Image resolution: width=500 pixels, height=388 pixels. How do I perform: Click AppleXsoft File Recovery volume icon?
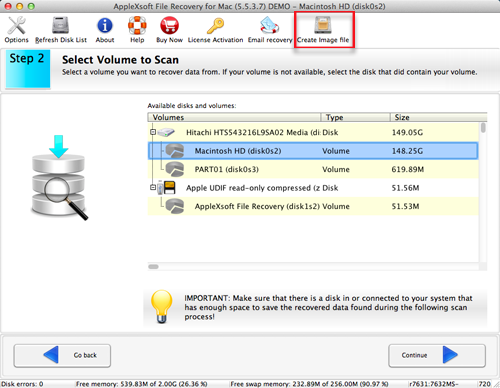tap(175, 206)
